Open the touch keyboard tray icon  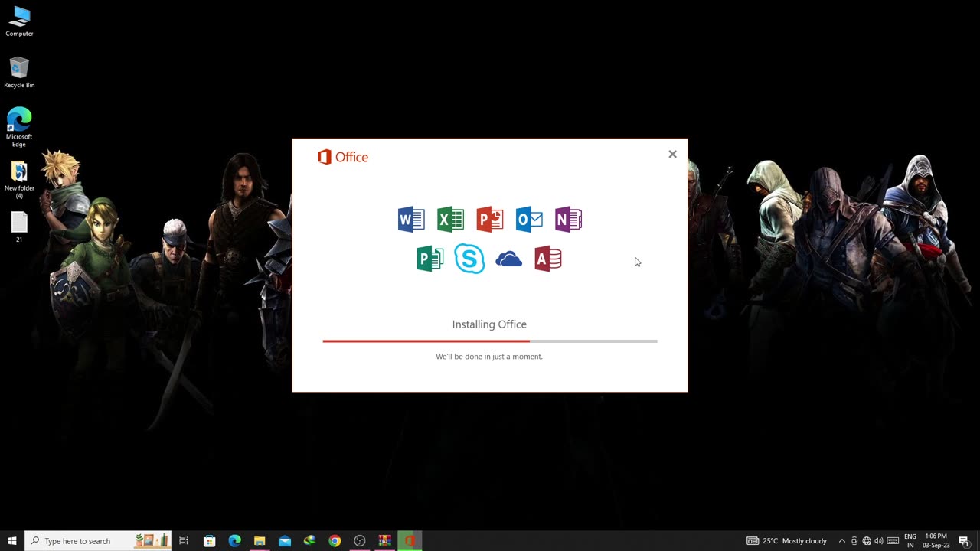click(893, 541)
